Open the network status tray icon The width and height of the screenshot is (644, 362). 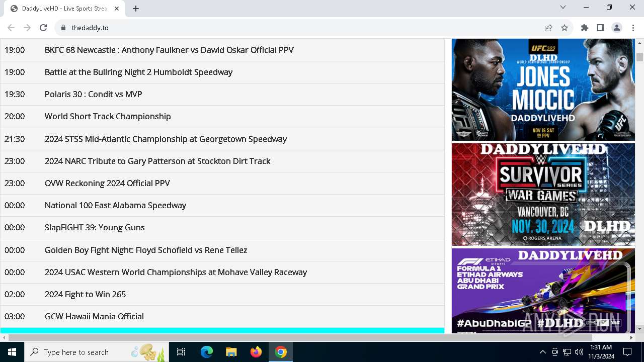[567, 352]
